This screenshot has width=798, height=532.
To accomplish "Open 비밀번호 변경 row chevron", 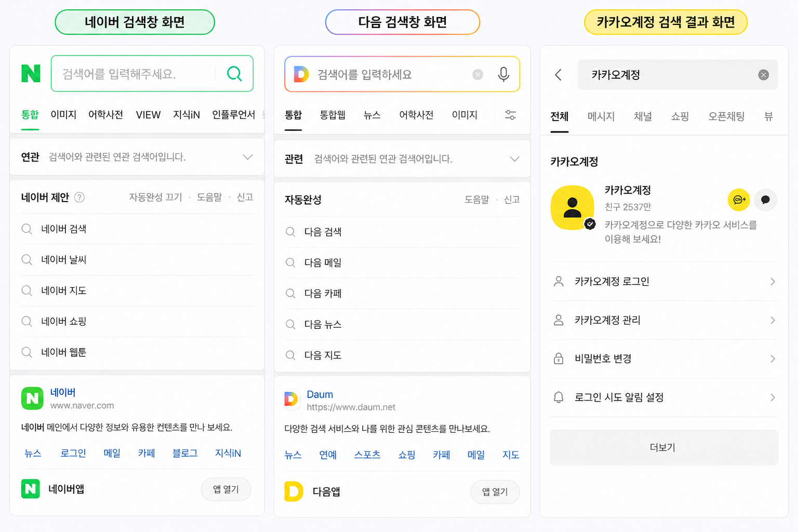I will click(773, 359).
